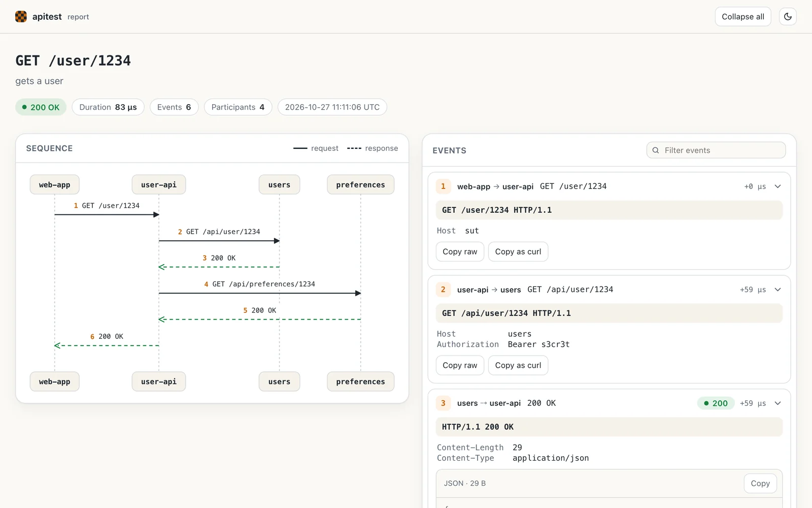This screenshot has height=508, width=812.
Task: Click the Participants 4 chip
Action: point(238,107)
